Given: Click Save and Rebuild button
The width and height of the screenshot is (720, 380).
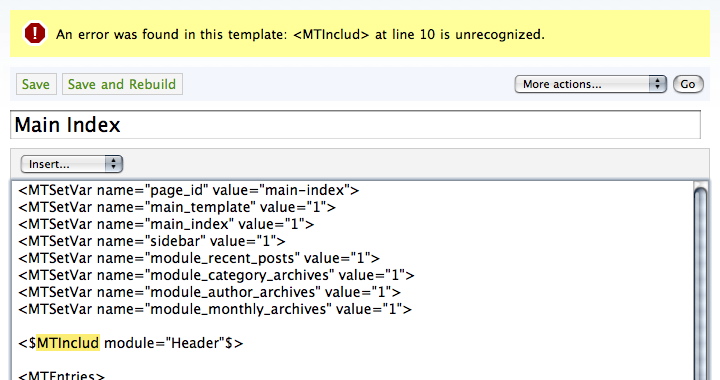Looking at the screenshot, I should pos(122,84).
